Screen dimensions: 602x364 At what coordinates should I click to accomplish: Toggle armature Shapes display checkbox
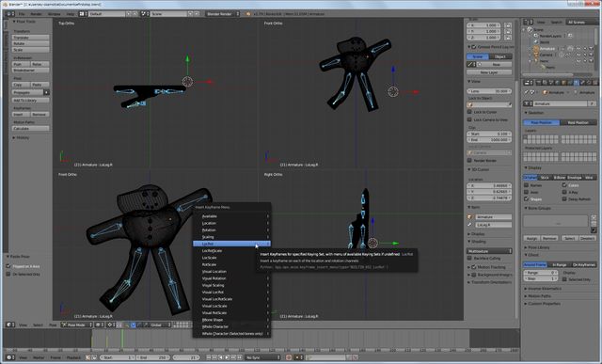pyautogui.click(x=527, y=198)
